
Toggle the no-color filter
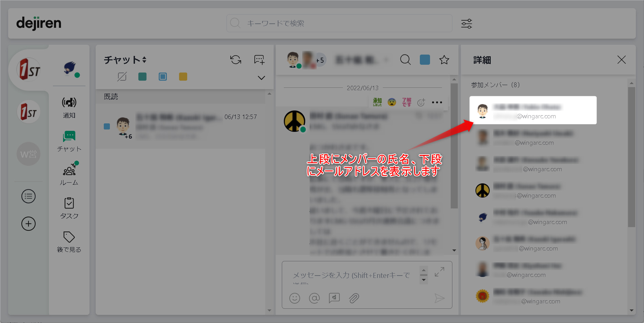122,77
